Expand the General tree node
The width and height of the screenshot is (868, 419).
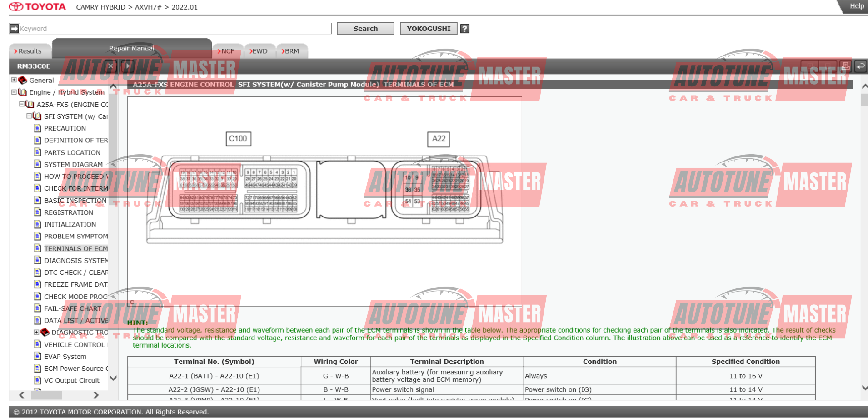14,80
